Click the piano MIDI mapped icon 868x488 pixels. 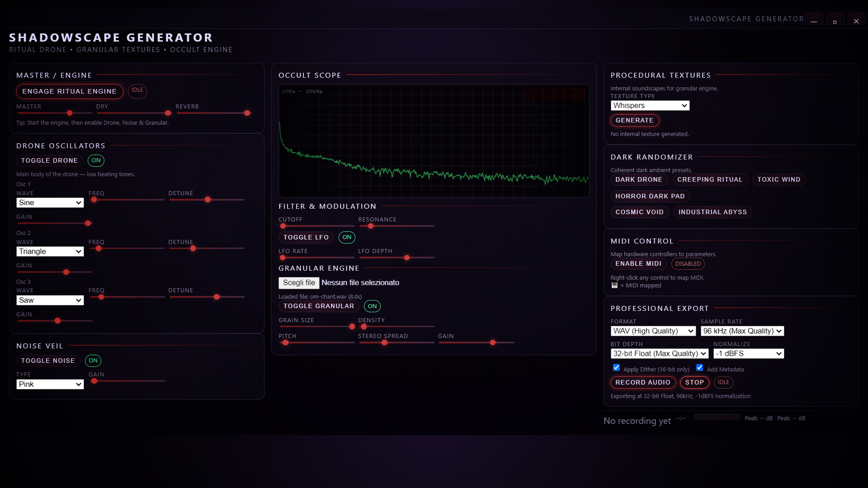(614, 286)
